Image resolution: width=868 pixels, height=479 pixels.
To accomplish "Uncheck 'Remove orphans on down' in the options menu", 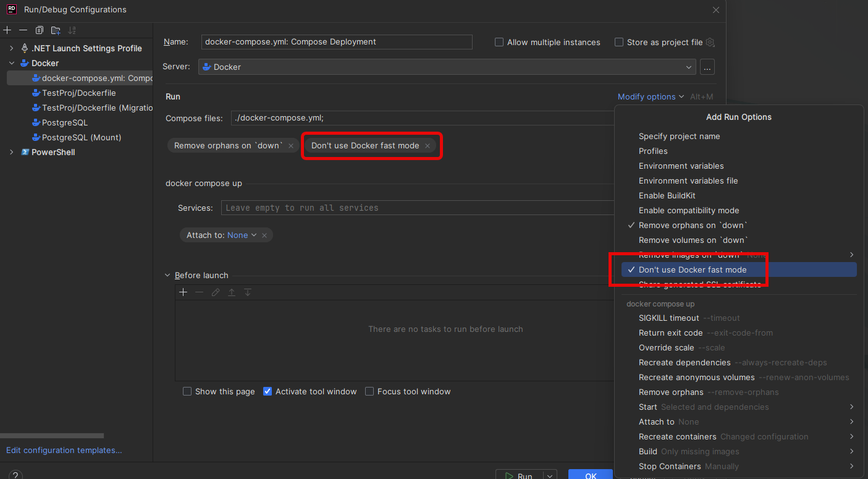I will pos(739,225).
